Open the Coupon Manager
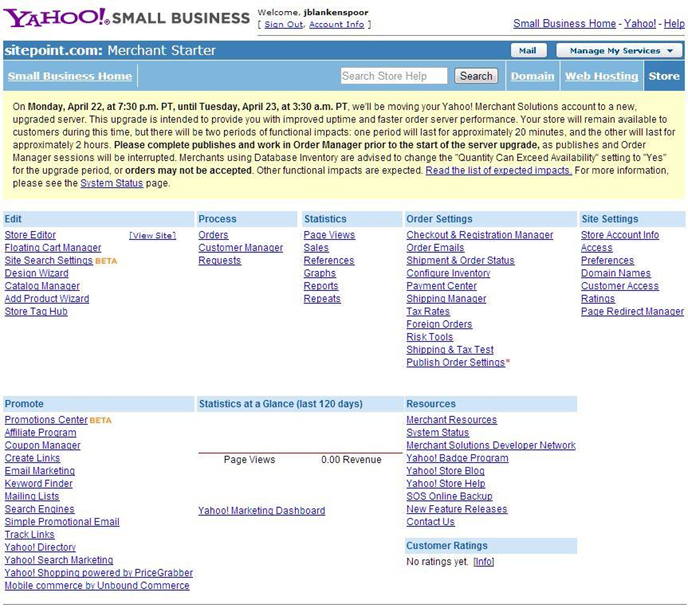Screen dimensions: 688x612 [43, 445]
